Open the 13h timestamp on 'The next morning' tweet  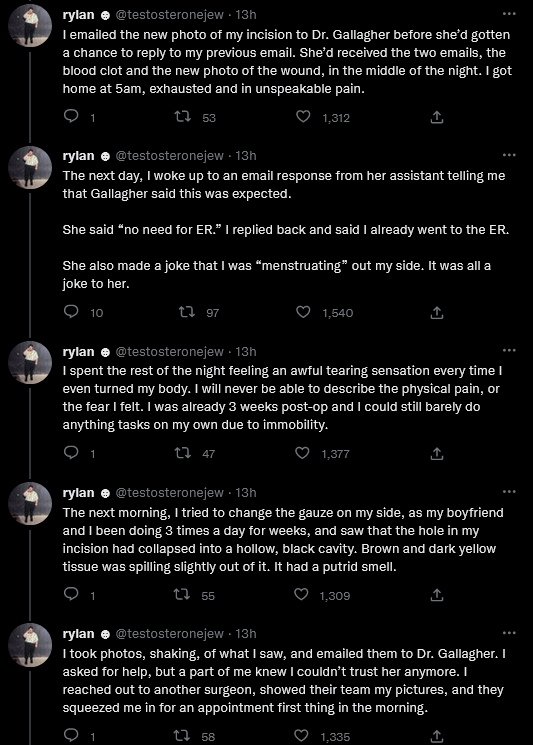(246, 493)
